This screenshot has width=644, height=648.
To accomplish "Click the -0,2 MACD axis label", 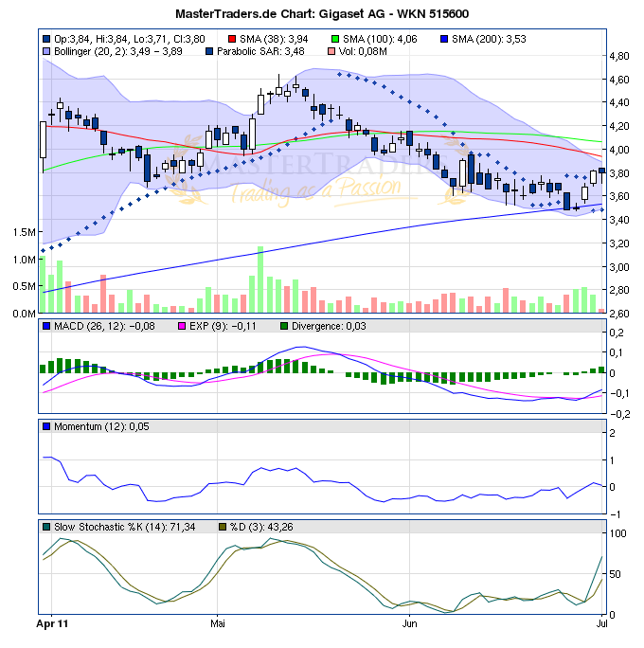I will pos(619,414).
